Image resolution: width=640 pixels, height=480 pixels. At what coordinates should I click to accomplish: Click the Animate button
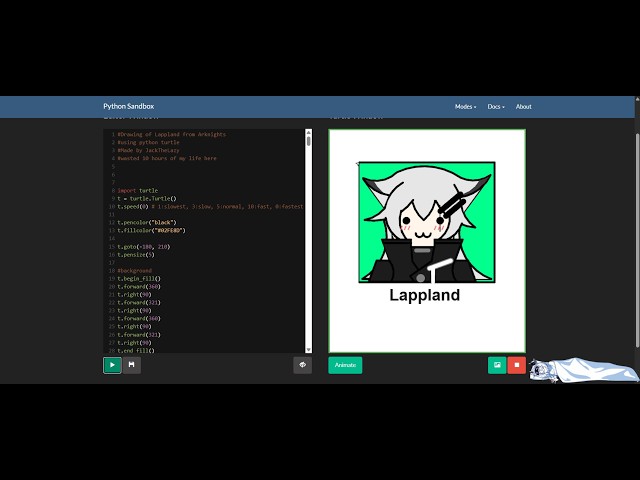pyautogui.click(x=345, y=365)
